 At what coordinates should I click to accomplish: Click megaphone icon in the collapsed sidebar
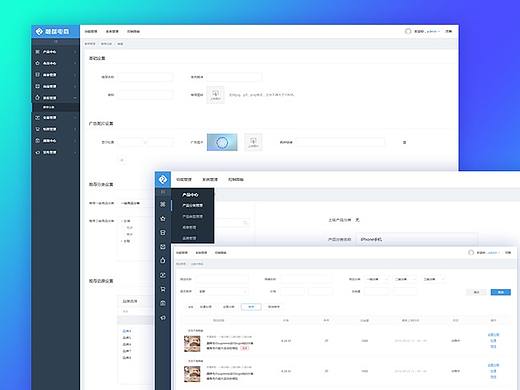tap(163, 318)
